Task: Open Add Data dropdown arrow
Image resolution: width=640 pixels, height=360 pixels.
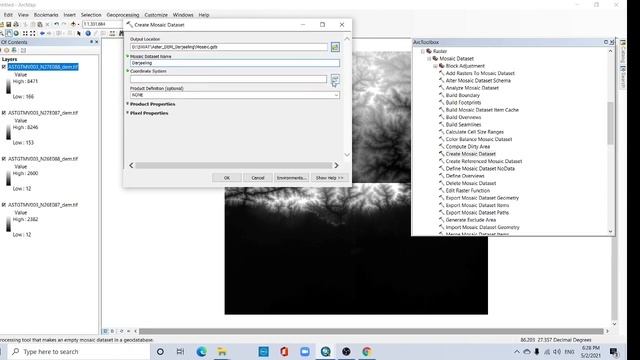Action: point(78,24)
